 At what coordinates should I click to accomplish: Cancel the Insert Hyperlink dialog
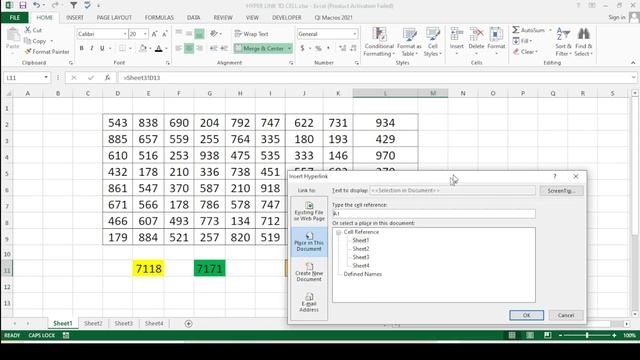click(x=566, y=315)
